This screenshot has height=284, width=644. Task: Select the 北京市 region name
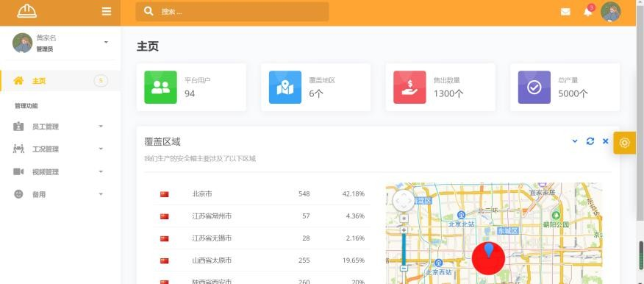(x=202, y=194)
